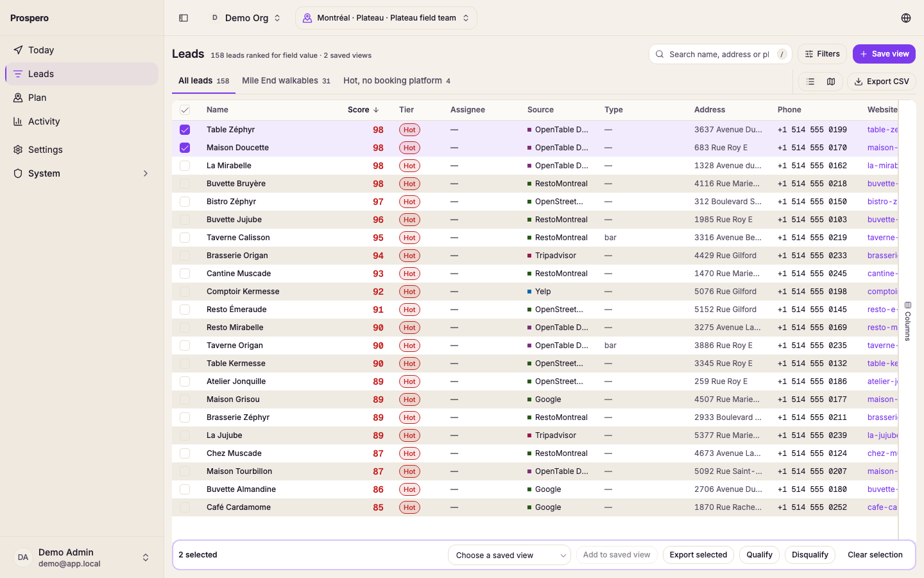Screen dimensions: 924x578
Task: Click Prospero logo text
Action: (30, 18)
